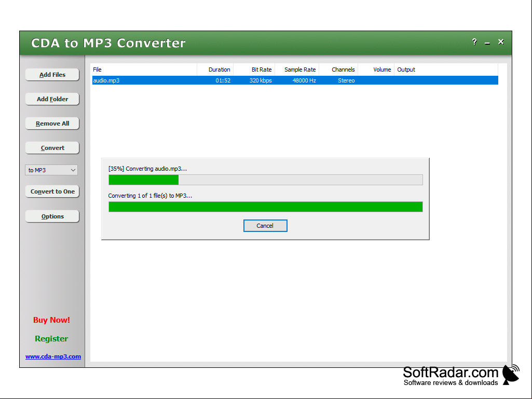Screen dimensions: 532x399
Task: Select the audio.mp3 file row
Action: [x=295, y=80]
